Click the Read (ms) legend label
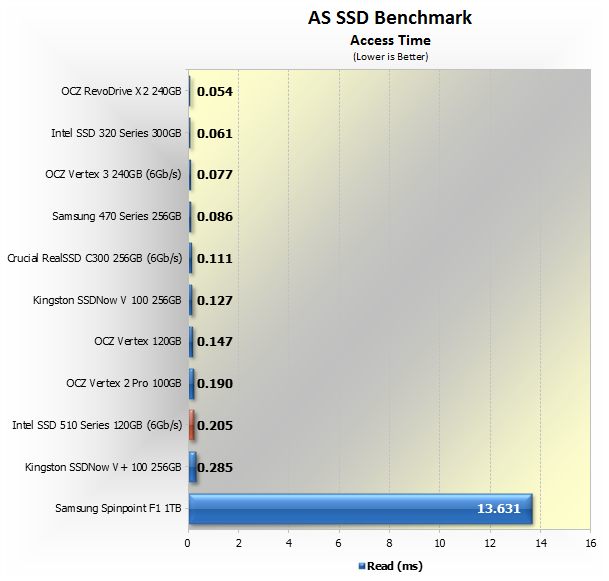This screenshot has width=609, height=581. click(x=395, y=566)
